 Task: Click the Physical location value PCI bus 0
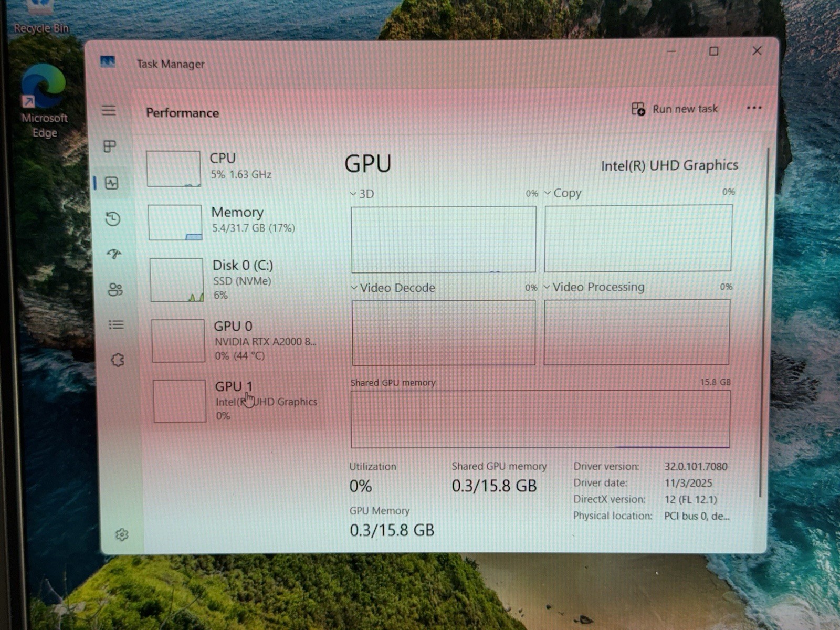click(x=697, y=516)
